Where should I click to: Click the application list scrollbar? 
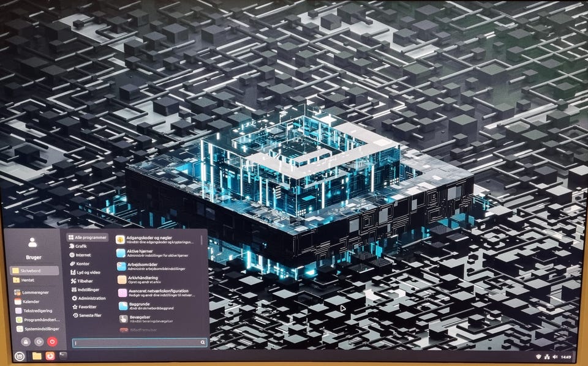click(x=203, y=240)
